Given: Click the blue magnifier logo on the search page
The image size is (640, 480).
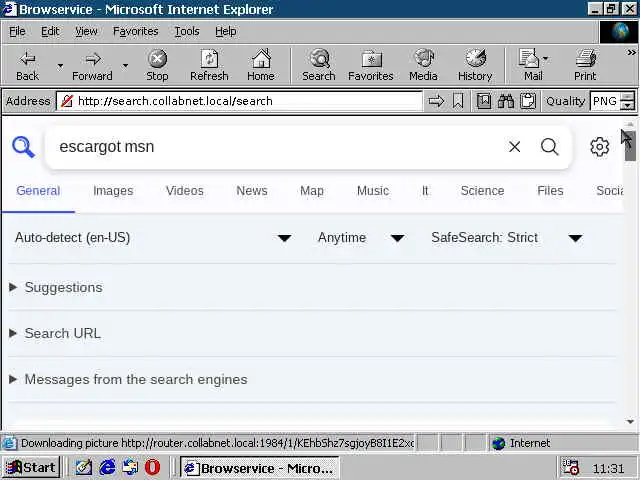Looking at the screenshot, I should [23, 147].
